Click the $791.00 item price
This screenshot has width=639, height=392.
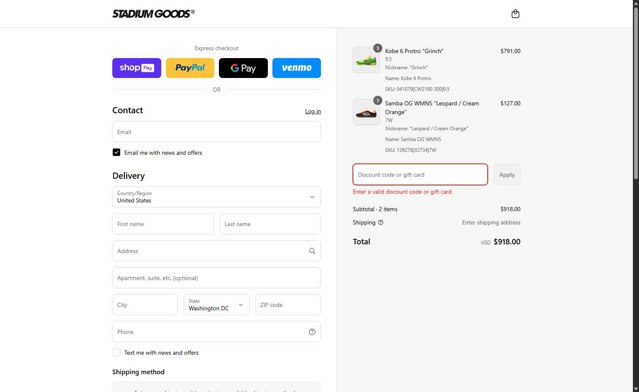(x=510, y=51)
